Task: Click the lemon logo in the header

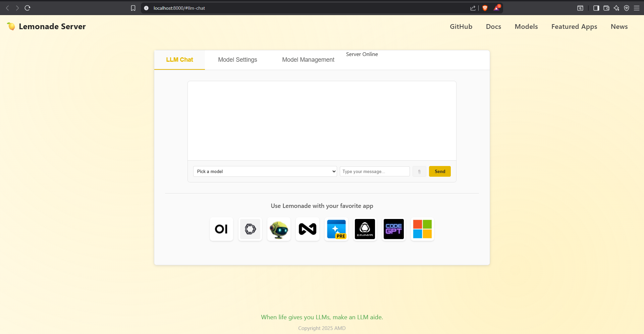Action: pos(11,26)
